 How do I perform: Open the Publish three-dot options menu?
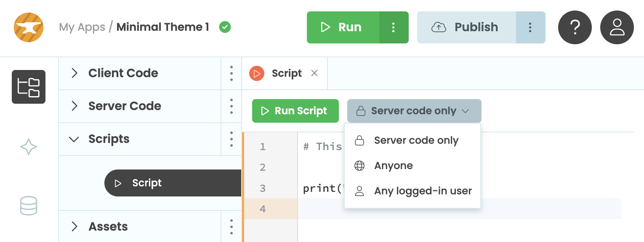[x=530, y=27]
